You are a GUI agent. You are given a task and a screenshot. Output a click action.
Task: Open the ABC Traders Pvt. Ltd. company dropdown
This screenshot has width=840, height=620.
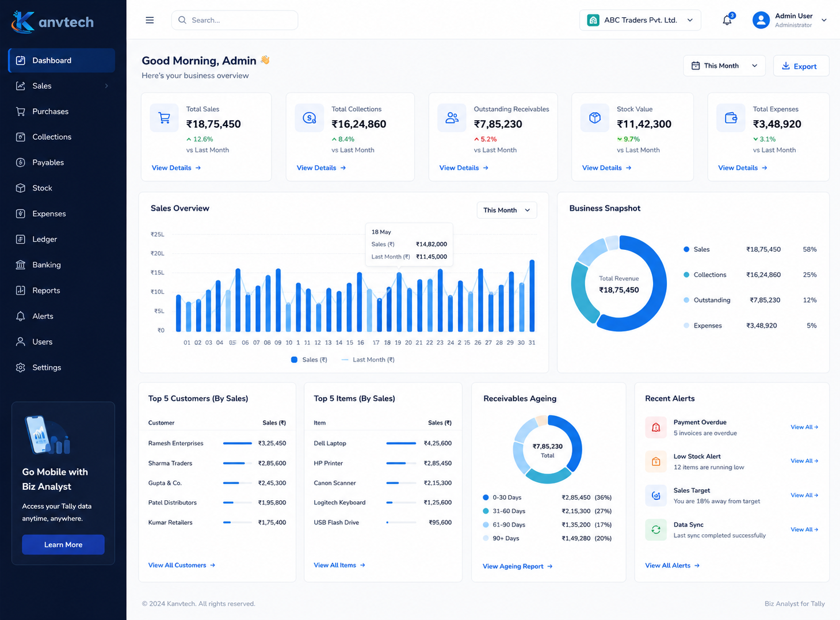(640, 20)
